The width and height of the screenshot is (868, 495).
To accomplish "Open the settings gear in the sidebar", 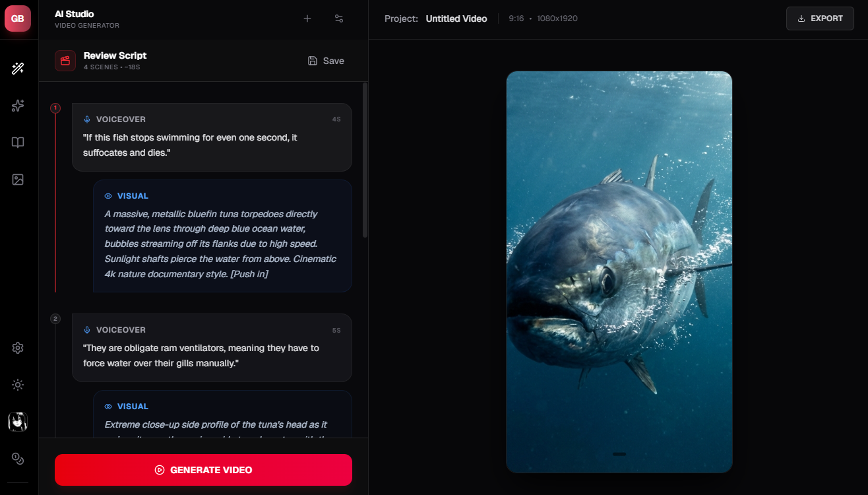I will (18, 348).
